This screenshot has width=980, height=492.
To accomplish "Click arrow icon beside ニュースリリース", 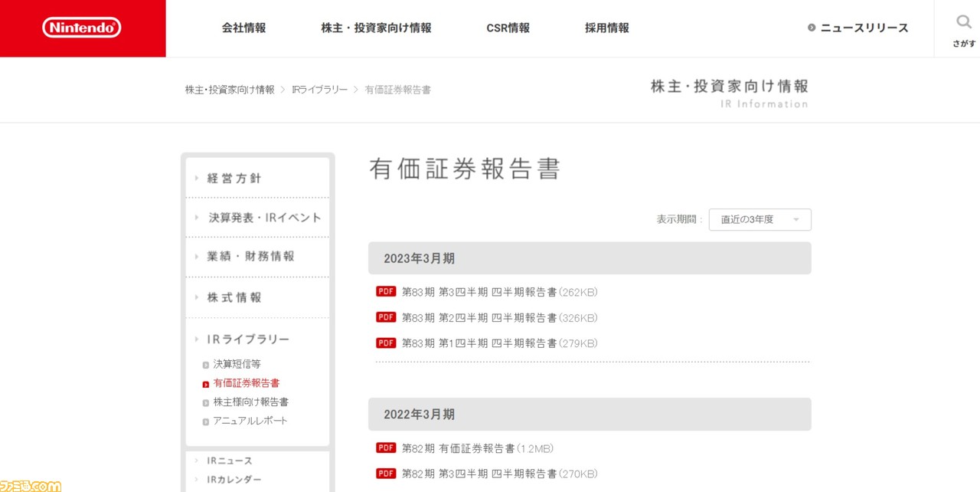I will pos(812,28).
